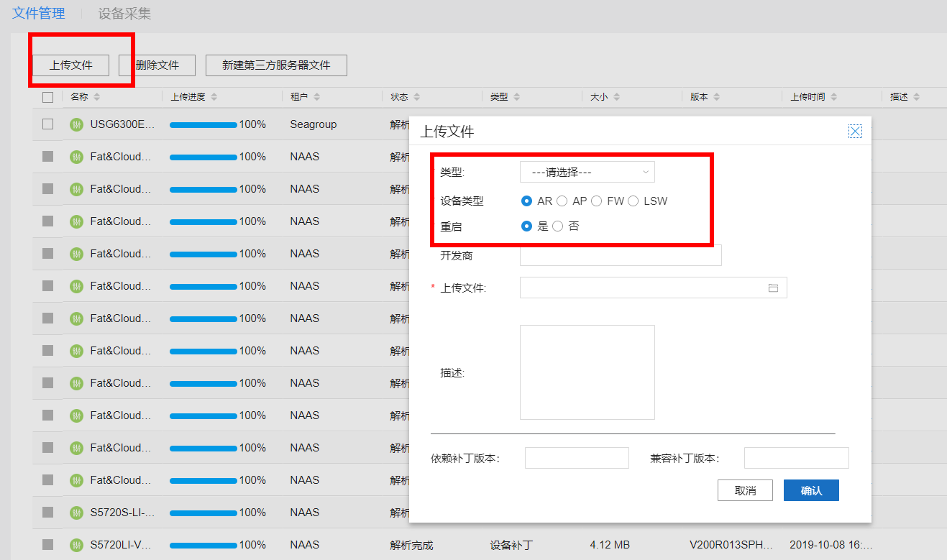This screenshot has width=947, height=560.
Task: Switch to the 设备采集 tab
Action: point(124,14)
